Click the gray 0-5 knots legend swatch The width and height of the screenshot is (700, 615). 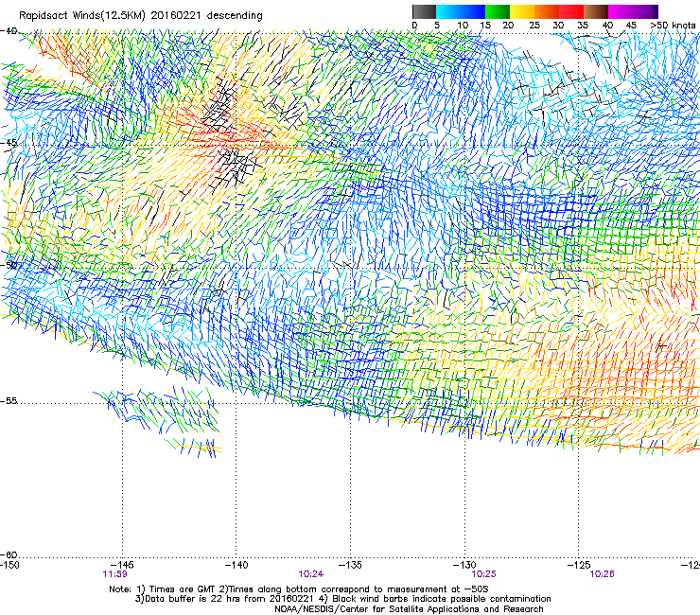pyautogui.click(x=424, y=11)
